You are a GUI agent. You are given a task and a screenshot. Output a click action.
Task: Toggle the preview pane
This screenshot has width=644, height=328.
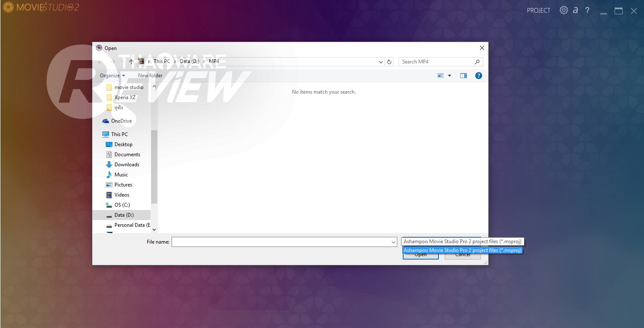pos(464,76)
